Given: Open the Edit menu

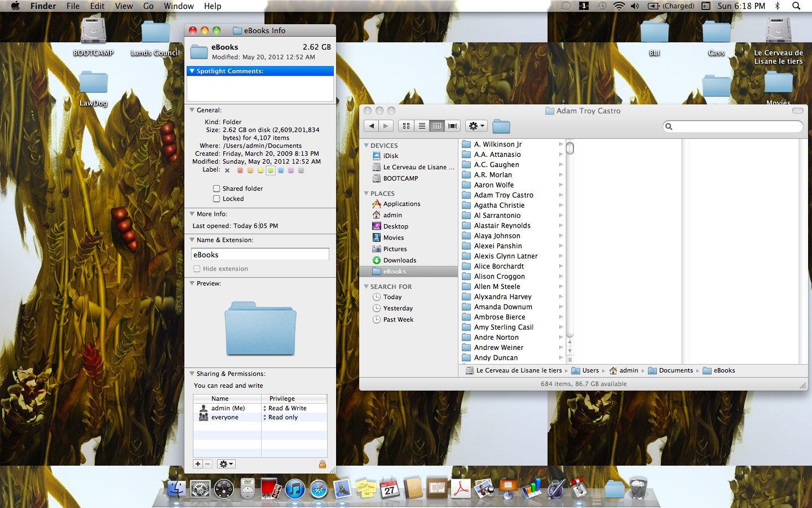Looking at the screenshot, I should coord(98,6).
